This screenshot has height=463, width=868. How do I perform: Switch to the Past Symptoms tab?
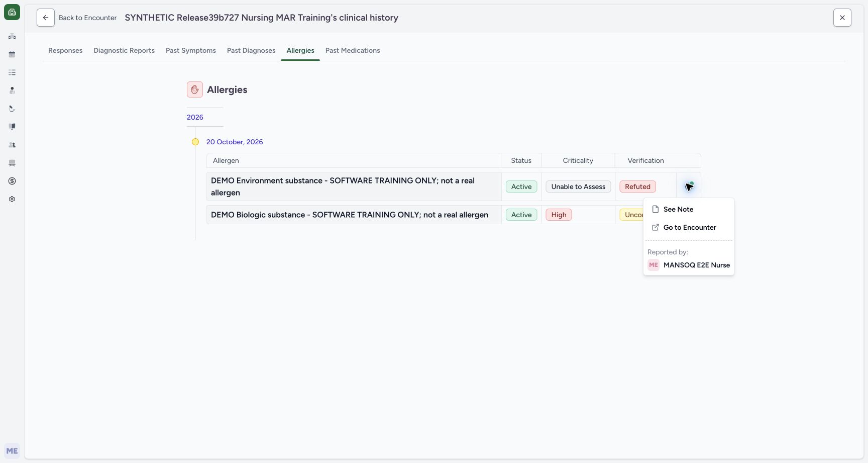(x=191, y=50)
